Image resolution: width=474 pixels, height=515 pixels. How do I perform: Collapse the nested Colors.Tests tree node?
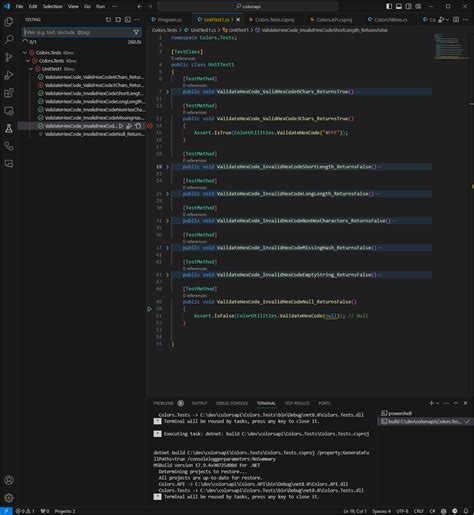coord(28,61)
